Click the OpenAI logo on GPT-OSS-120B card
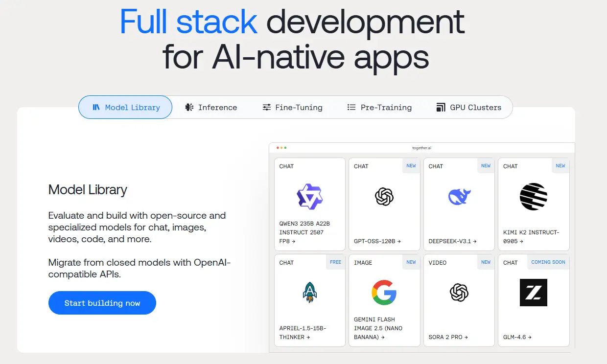607x364 pixels. point(384,197)
